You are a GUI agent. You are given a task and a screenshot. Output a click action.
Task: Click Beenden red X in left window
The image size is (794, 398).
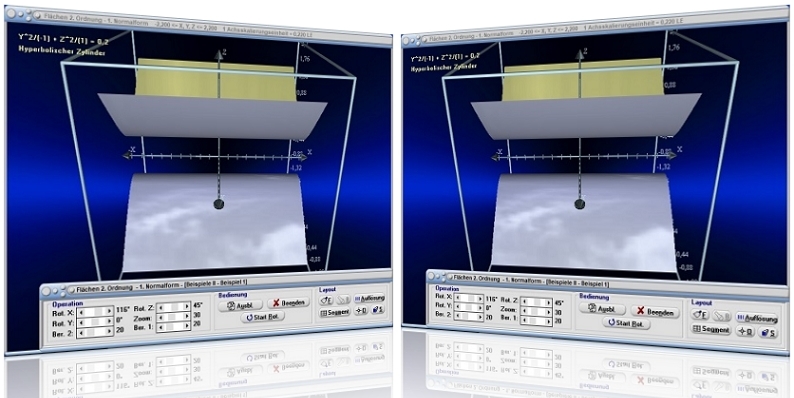pyautogui.click(x=288, y=302)
